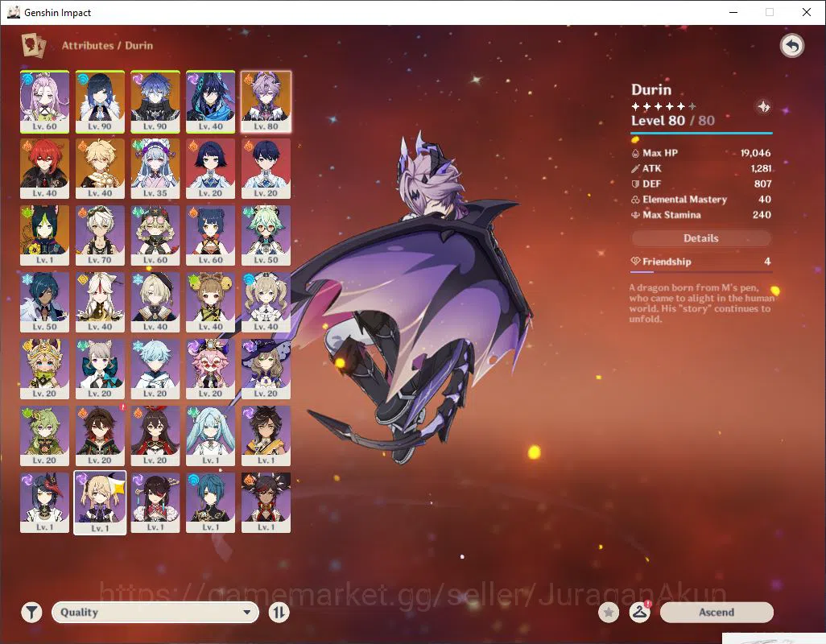Open the outfit hanger icon
The width and height of the screenshot is (826, 644).
point(639,612)
